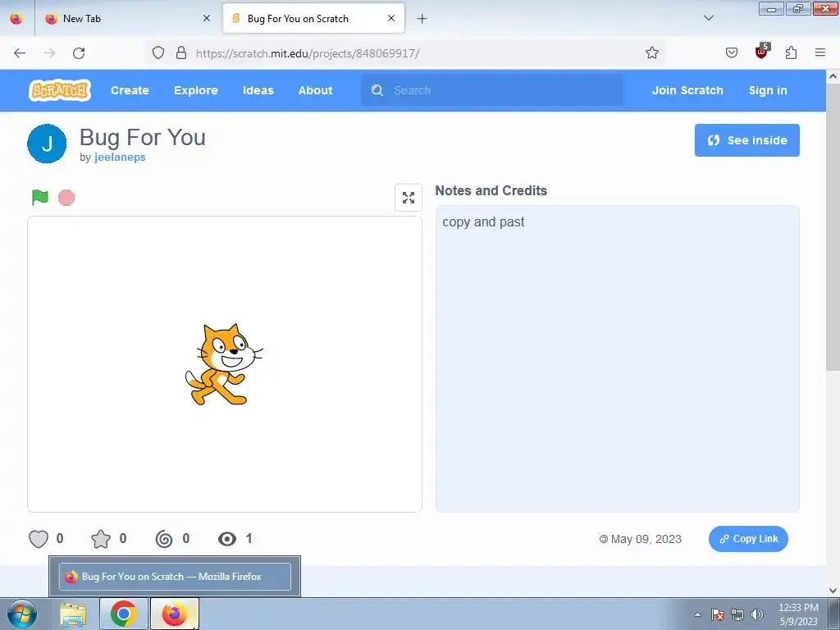Viewport: 840px width, 630px height.
Task: Open Action Center flag icon
Action: 717,614
